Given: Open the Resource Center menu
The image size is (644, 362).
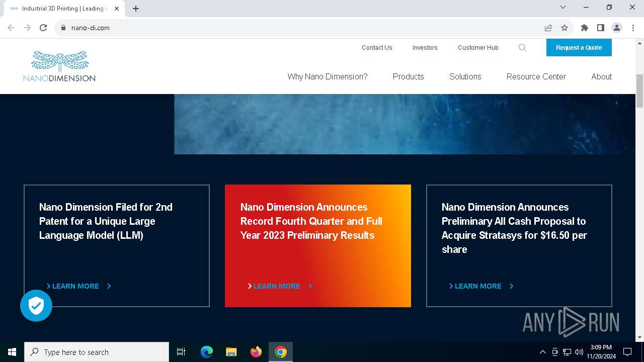Looking at the screenshot, I should coord(536,76).
